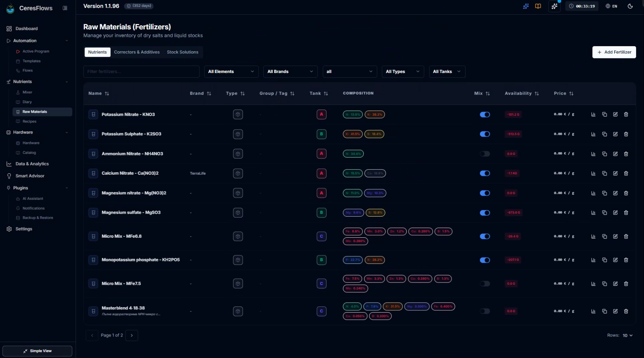Open language selector globe EN
Screen dimensions: 644x358
[x=611, y=6]
